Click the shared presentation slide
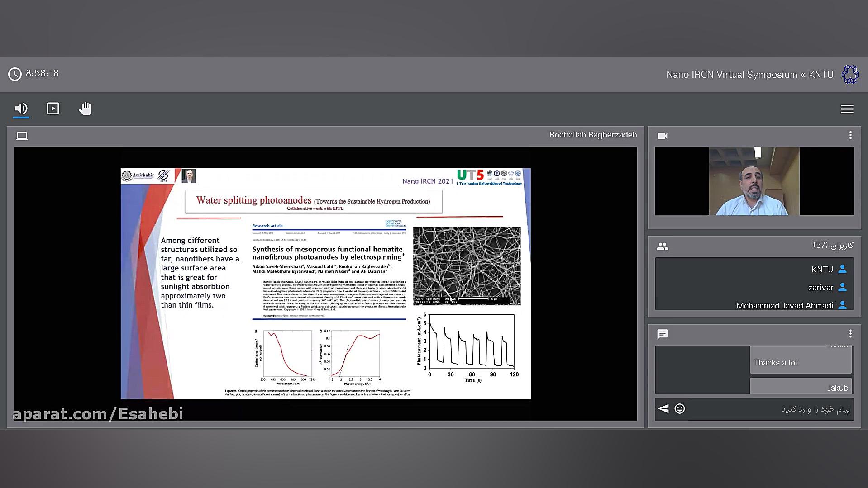This screenshot has width=868, height=488. (x=325, y=284)
